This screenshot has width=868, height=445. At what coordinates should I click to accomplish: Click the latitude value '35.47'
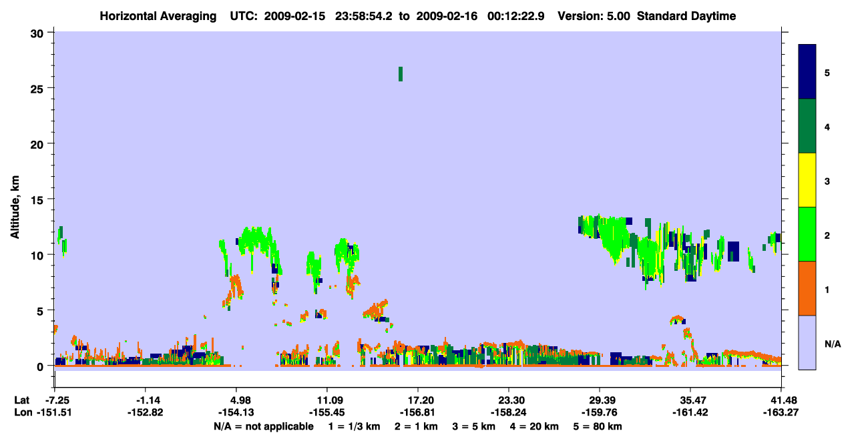pos(692,400)
